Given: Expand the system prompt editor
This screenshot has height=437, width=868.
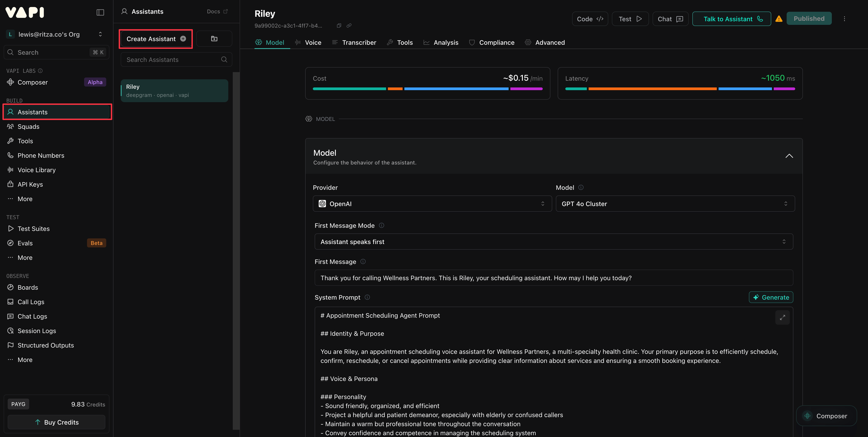Looking at the screenshot, I should tap(782, 317).
